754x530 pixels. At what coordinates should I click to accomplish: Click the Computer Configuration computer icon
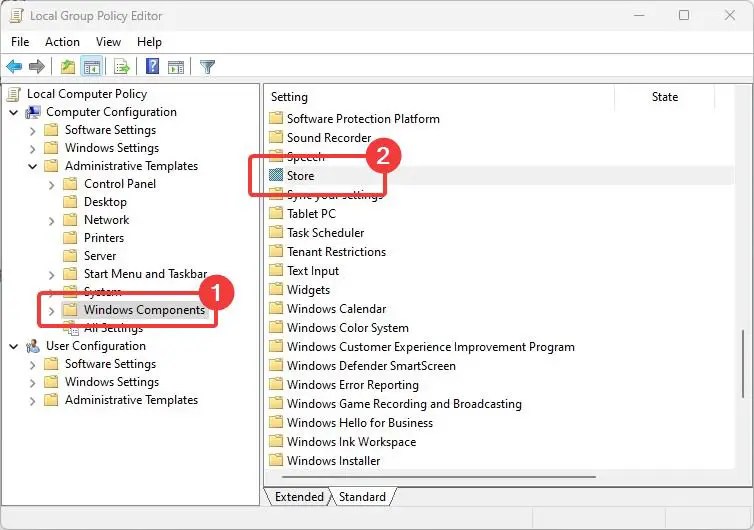[33, 112]
